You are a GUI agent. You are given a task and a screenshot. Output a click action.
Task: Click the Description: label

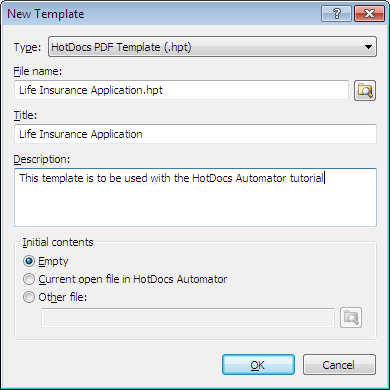[x=42, y=159]
